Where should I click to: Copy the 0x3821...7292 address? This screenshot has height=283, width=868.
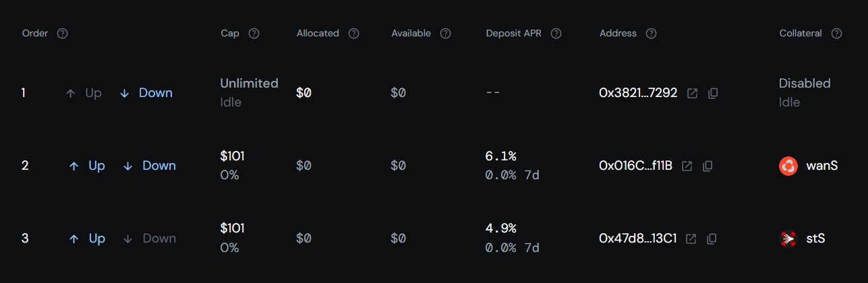point(713,93)
